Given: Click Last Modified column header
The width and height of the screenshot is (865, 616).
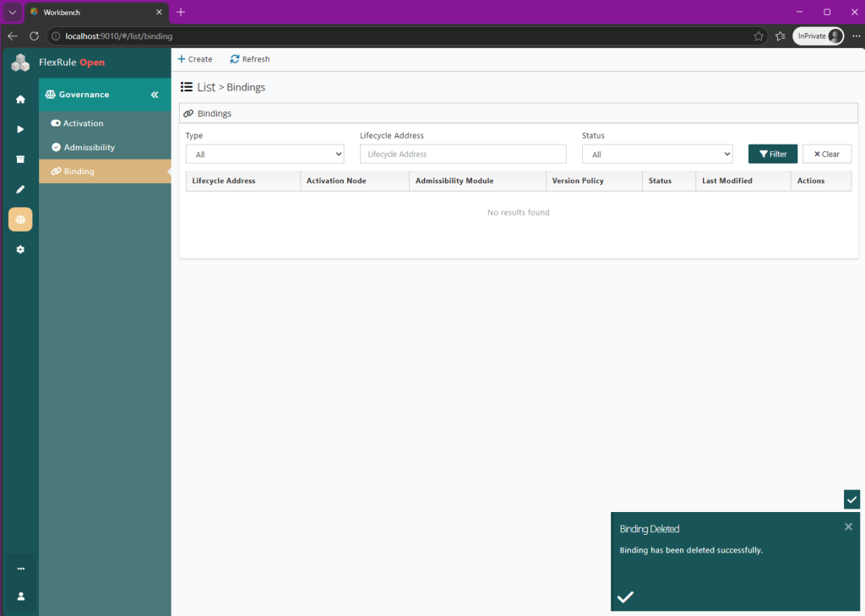Looking at the screenshot, I should [743, 181].
